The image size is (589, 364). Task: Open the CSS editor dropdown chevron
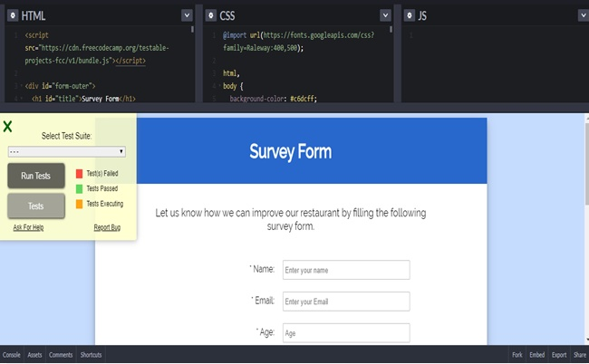[x=386, y=15]
